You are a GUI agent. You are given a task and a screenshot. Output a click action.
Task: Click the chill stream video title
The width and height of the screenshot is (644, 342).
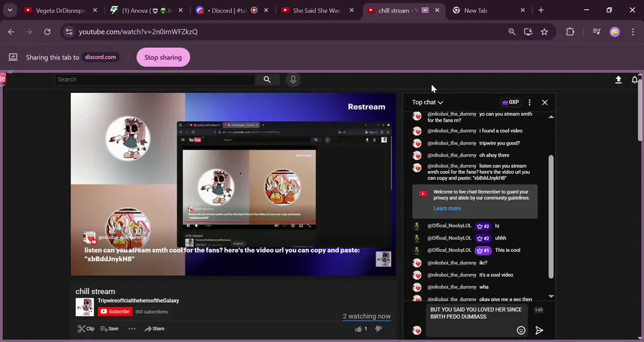(x=95, y=291)
